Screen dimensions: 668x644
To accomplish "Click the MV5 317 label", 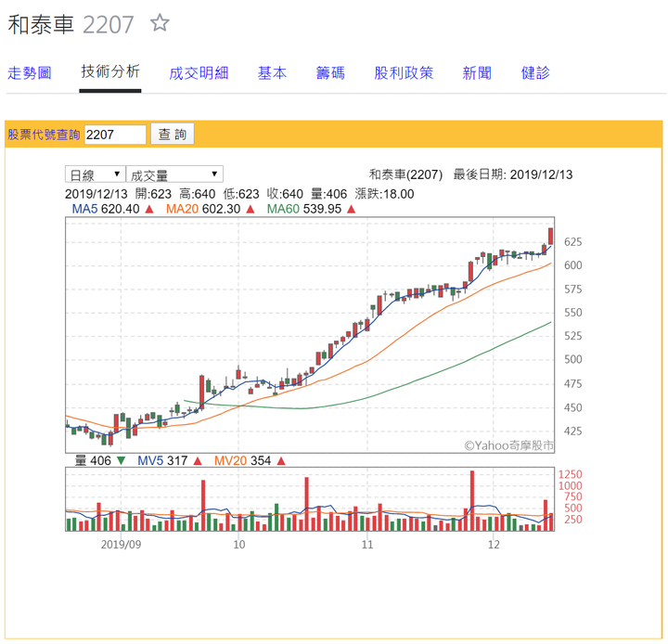I will [x=162, y=461].
